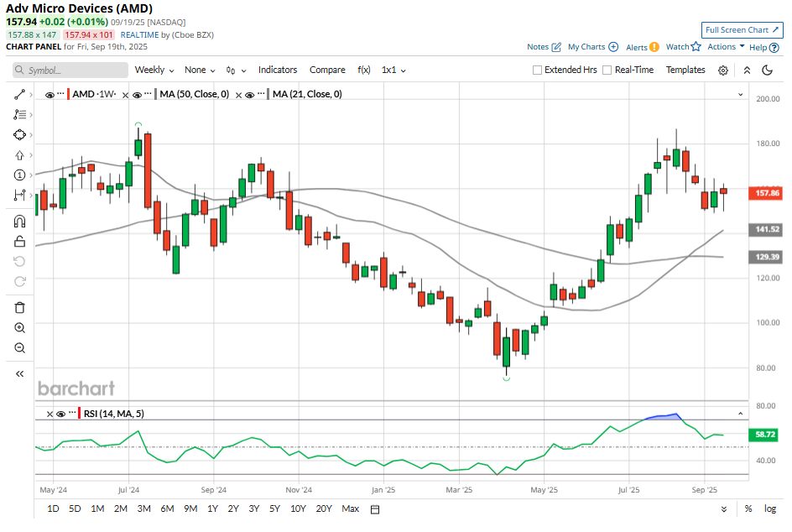Open the Templates menu

coord(685,70)
